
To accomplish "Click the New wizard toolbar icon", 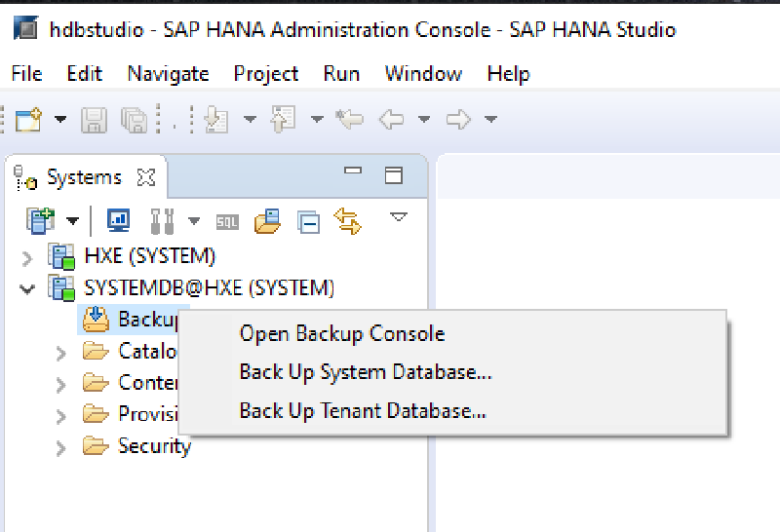I will coord(28,120).
